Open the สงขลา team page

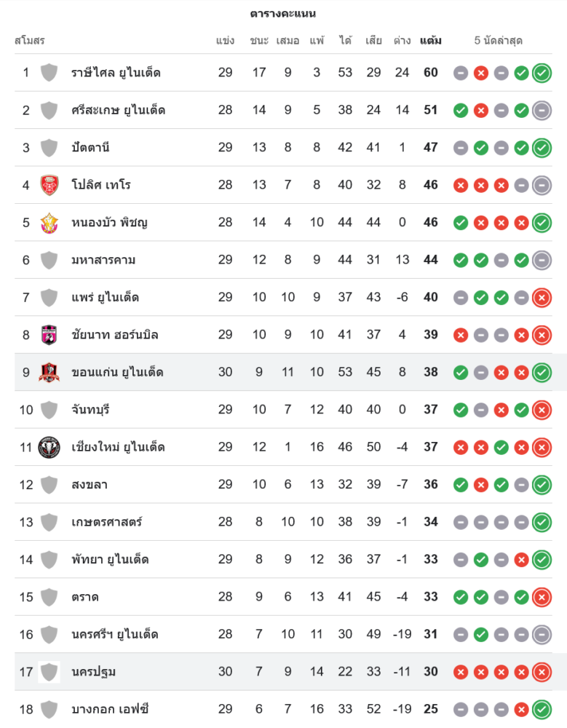(x=90, y=485)
